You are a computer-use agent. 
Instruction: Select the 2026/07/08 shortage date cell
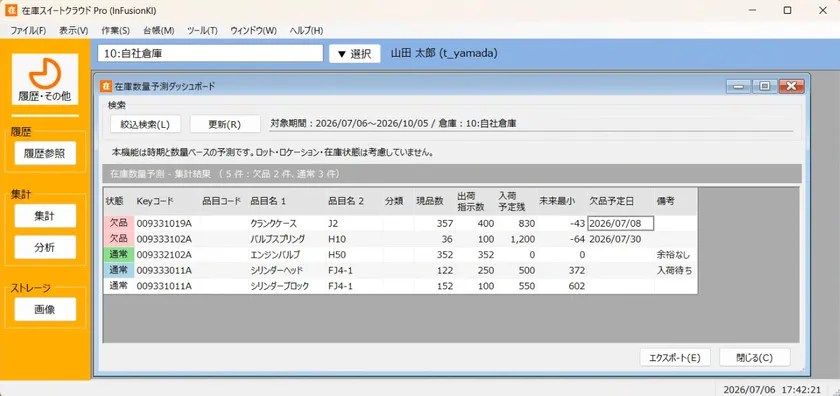(621, 223)
